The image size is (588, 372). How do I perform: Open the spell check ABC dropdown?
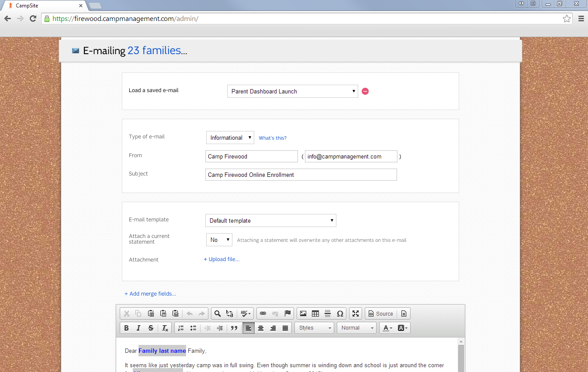point(246,313)
